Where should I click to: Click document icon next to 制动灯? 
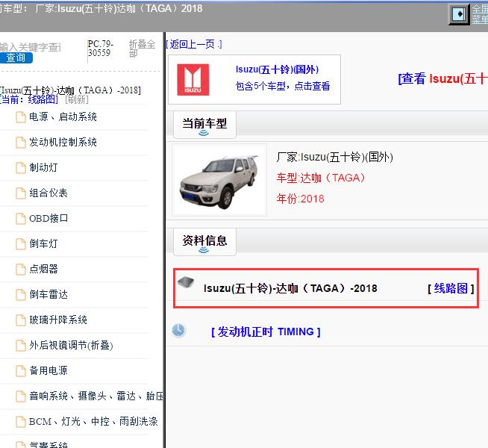click(21, 168)
